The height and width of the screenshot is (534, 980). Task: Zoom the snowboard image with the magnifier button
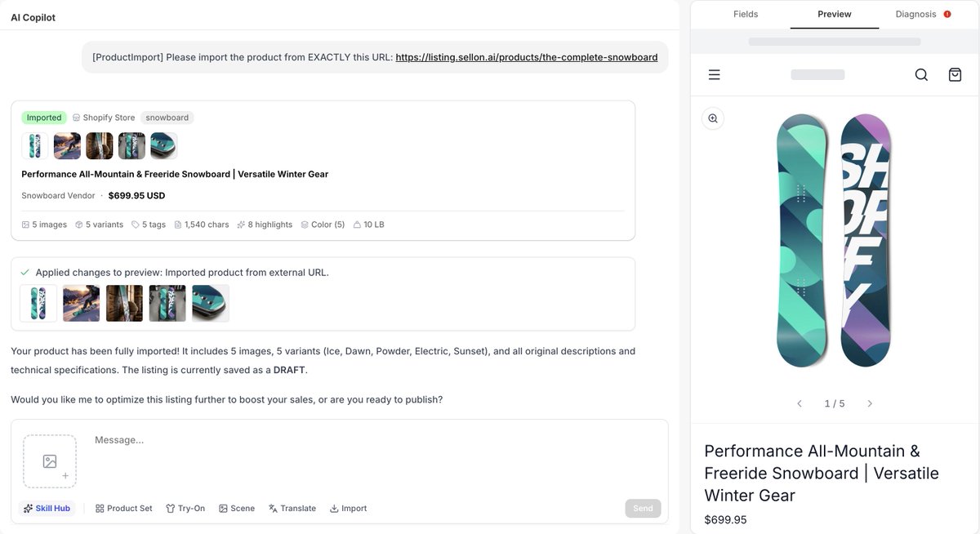tap(713, 118)
